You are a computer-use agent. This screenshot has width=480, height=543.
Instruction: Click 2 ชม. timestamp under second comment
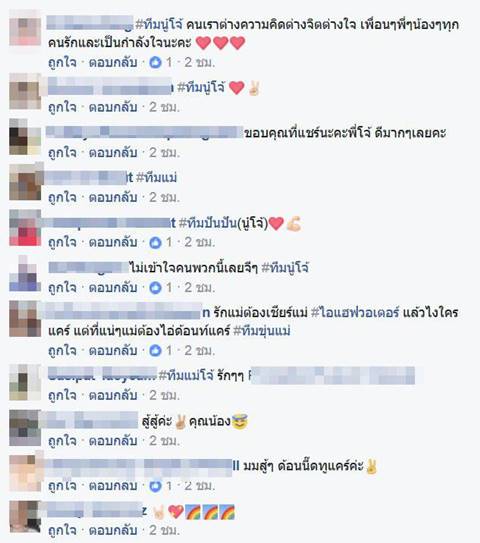[165, 107]
